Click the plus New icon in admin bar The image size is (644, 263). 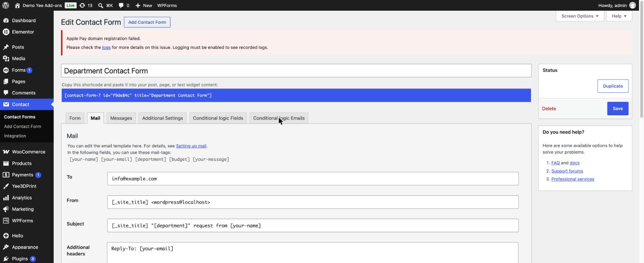pyautogui.click(x=138, y=5)
